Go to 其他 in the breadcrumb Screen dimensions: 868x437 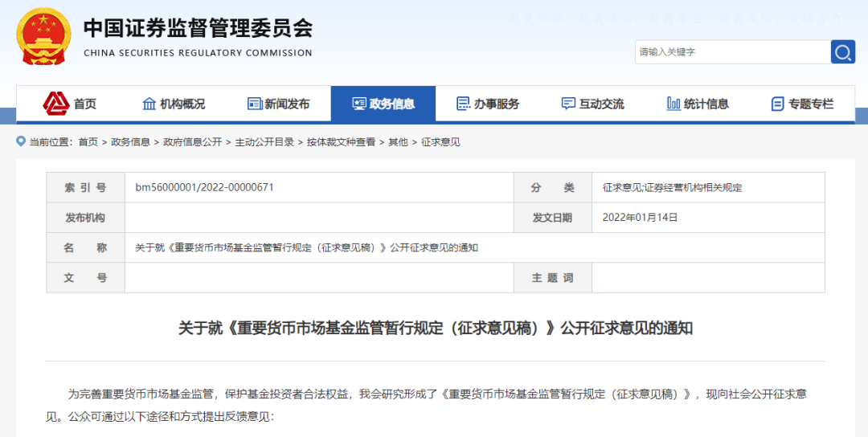tap(398, 142)
